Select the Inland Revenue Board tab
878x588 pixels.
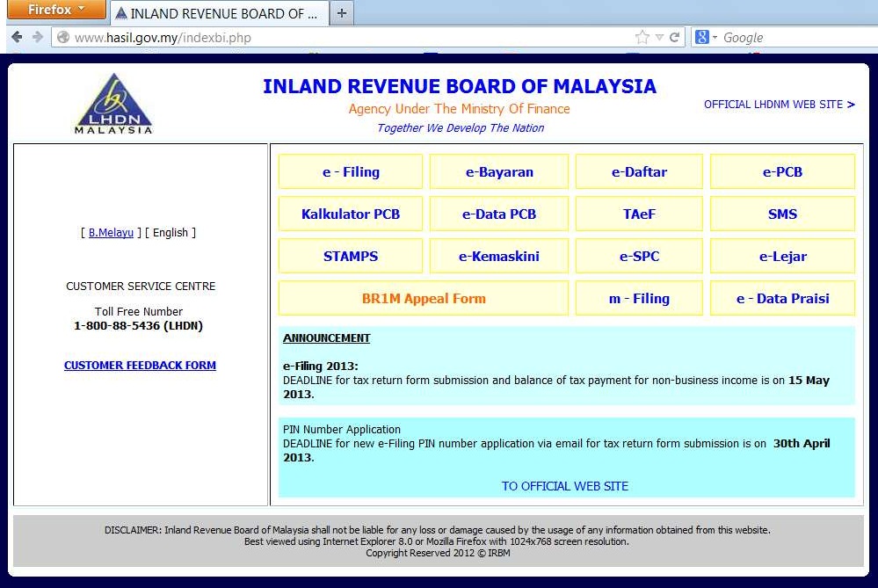(218, 13)
